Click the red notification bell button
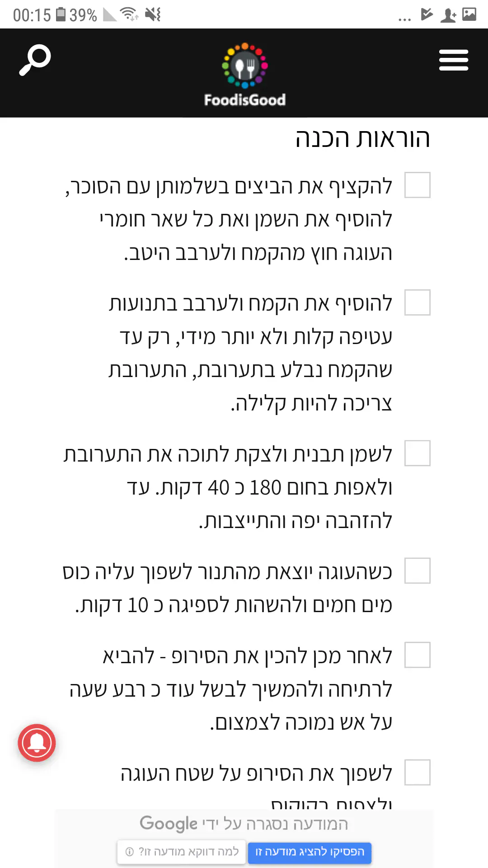This screenshot has height=868, width=488. [x=37, y=743]
